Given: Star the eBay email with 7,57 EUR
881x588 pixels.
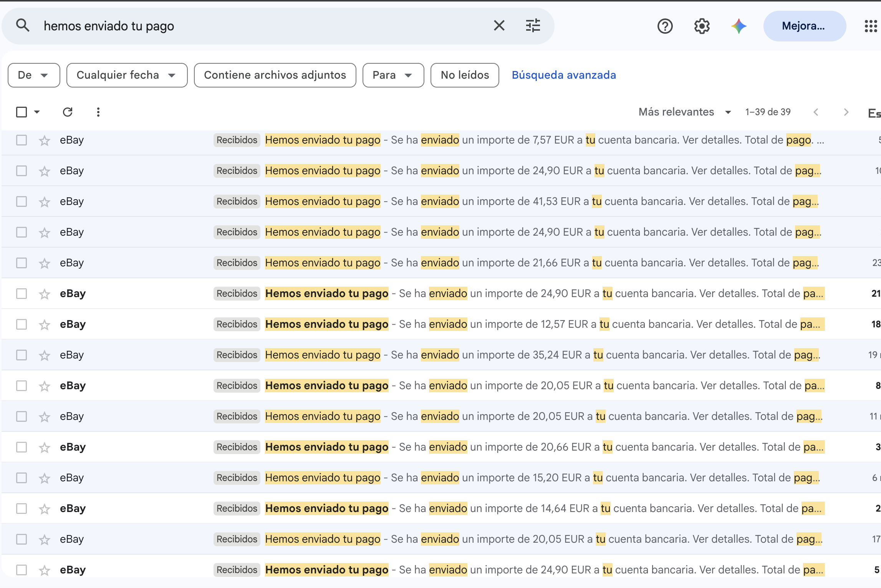Looking at the screenshot, I should click(45, 140).
